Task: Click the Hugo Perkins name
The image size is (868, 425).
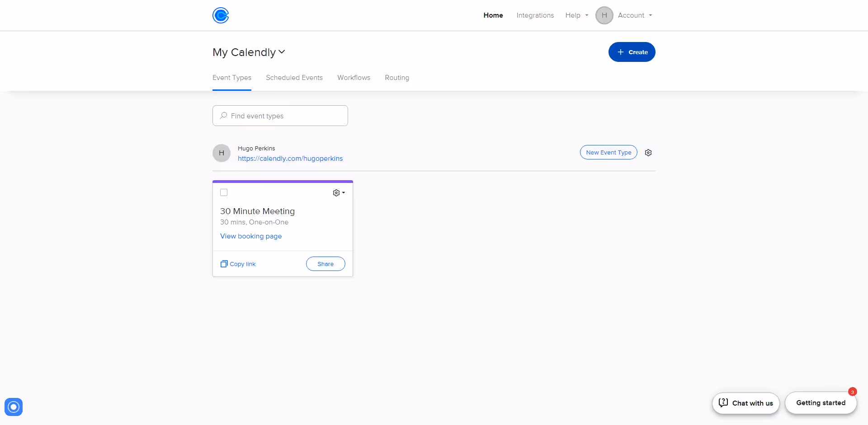Action: point(256,148)
